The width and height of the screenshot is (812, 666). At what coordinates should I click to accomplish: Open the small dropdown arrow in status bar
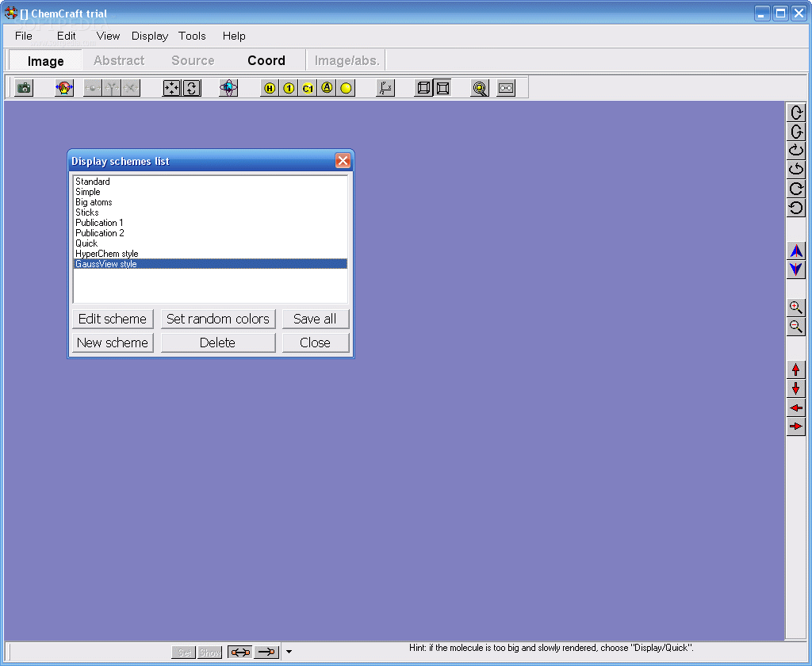(289, 652)
